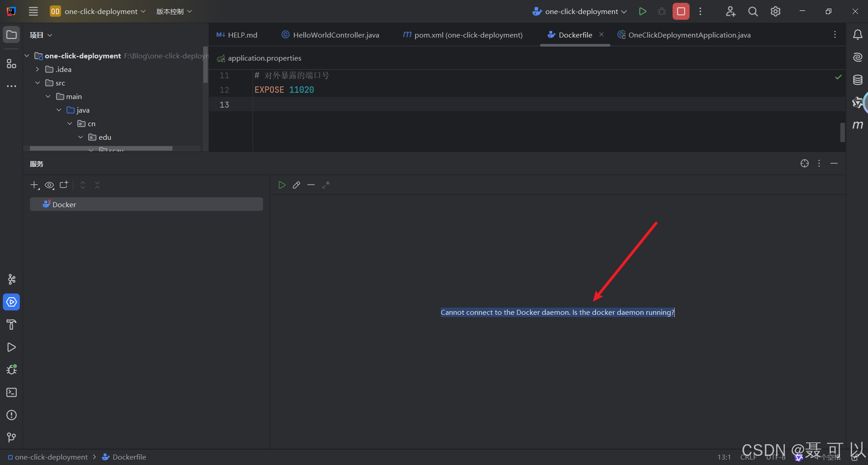Open the Notifications bell

point(858,35)
